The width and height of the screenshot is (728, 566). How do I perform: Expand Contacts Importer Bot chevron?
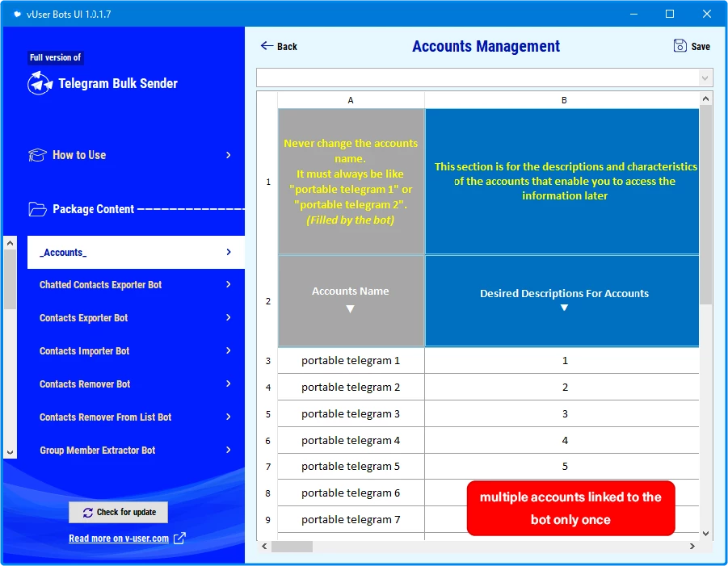coord(229,350)
